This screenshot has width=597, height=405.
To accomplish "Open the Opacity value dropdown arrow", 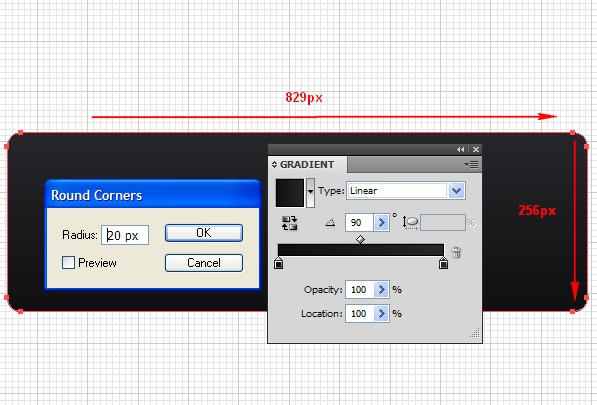I will pos(381,290).
